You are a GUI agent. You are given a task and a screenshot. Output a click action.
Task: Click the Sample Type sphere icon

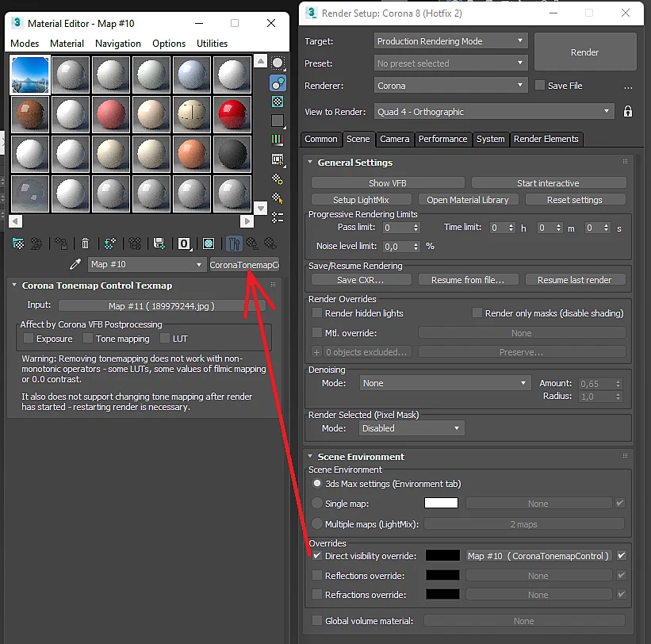click(x=278, y=63)
